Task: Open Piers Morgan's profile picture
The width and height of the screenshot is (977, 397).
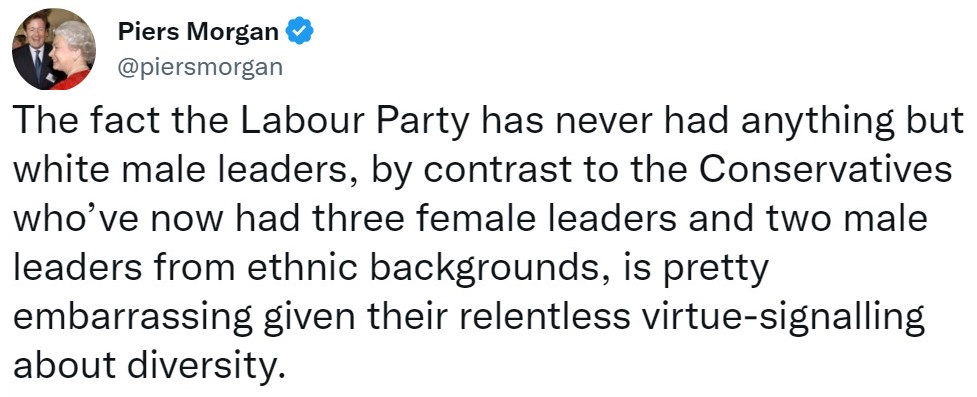Action: coord(54,49)
